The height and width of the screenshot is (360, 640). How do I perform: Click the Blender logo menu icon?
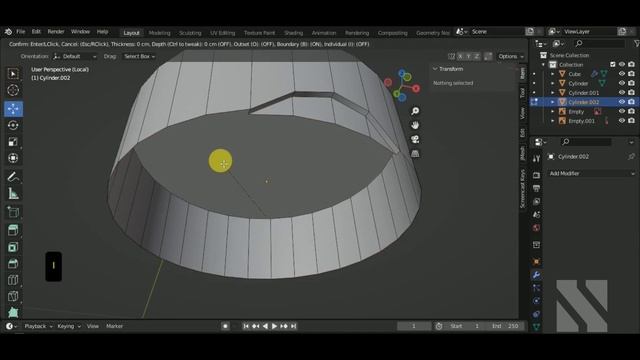click(x=8, y=31)
